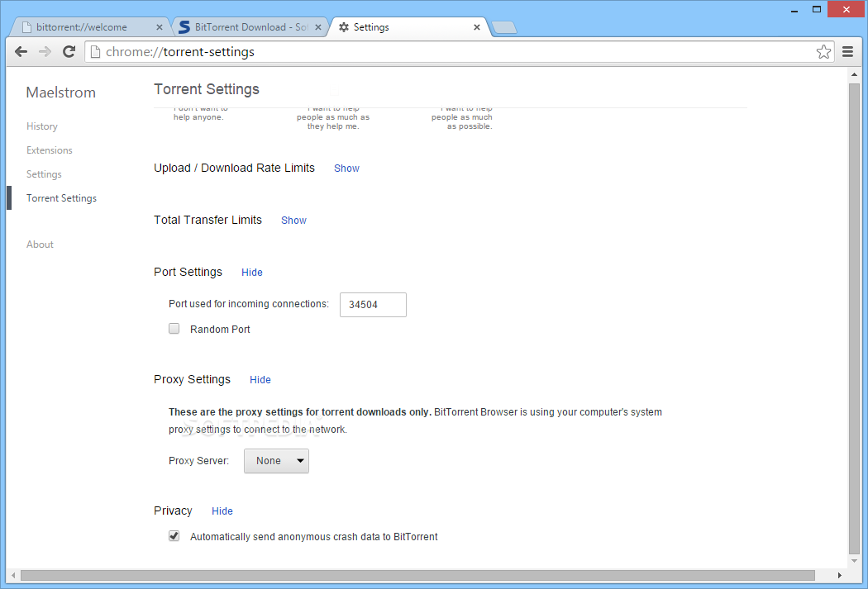Screen dimensions: 868x589
Task: Show Total Transfer Limits section
Action: point(293,220)
